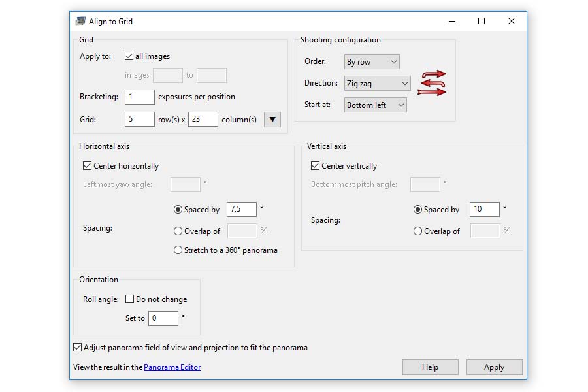Click the horizontal Overlap of percent field
Screen dimensions: 588x392
tap(242, 231)
